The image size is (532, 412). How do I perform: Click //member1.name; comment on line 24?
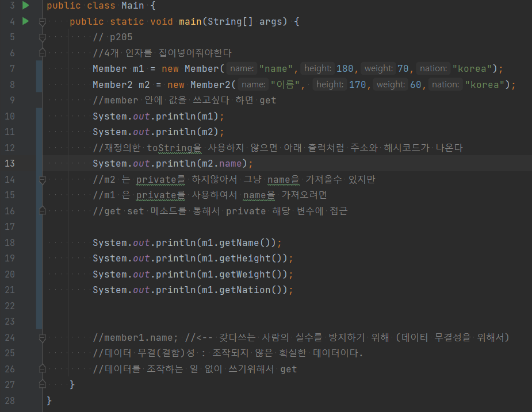coord(135,338)
